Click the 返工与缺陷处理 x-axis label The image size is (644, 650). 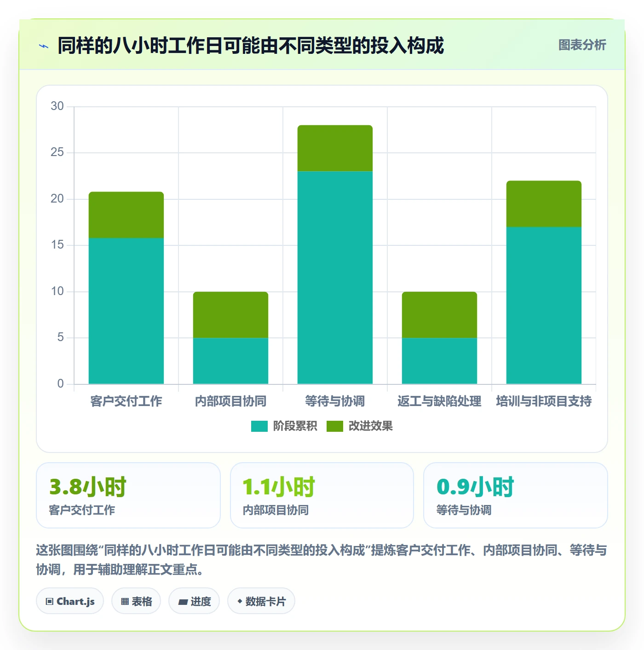pyautogui.click(x=439, y=401)
